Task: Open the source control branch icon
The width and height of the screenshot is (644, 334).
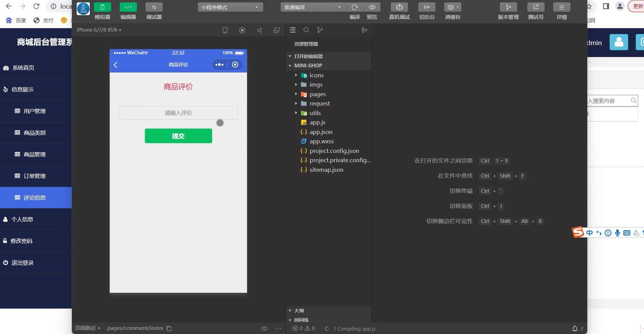Action: pos(320,30)
